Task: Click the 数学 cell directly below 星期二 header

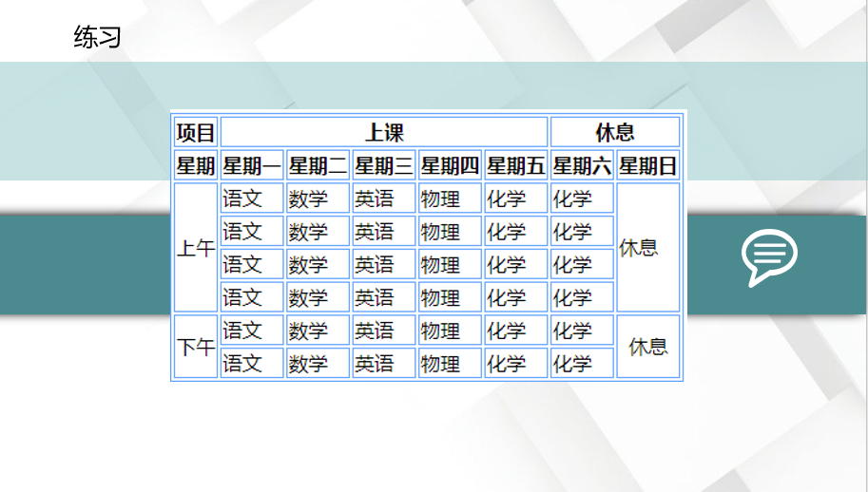Action: [318, 198]
